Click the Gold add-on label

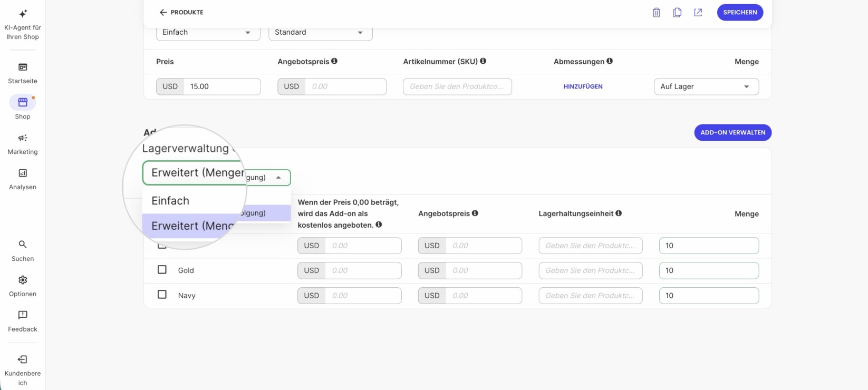[186, 270]
